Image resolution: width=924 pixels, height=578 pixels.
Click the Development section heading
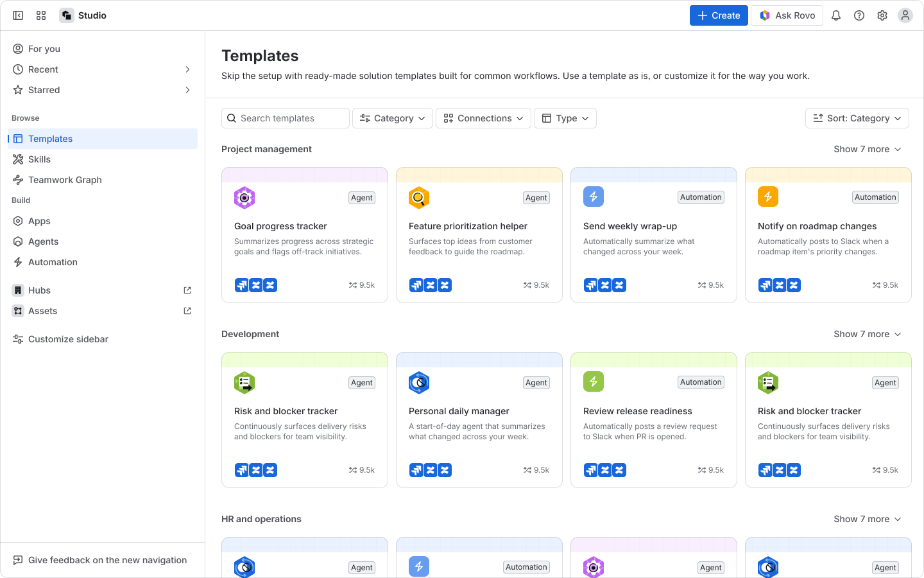(x=250, y=334)
